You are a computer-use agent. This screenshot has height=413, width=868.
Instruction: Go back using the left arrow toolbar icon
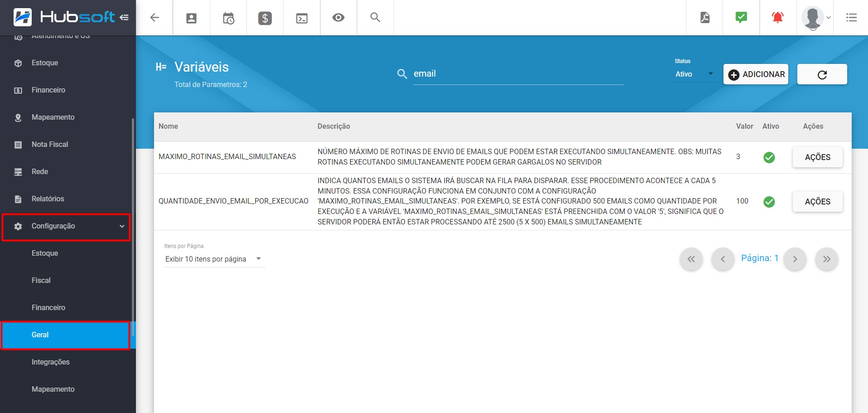tap(154, 18)
